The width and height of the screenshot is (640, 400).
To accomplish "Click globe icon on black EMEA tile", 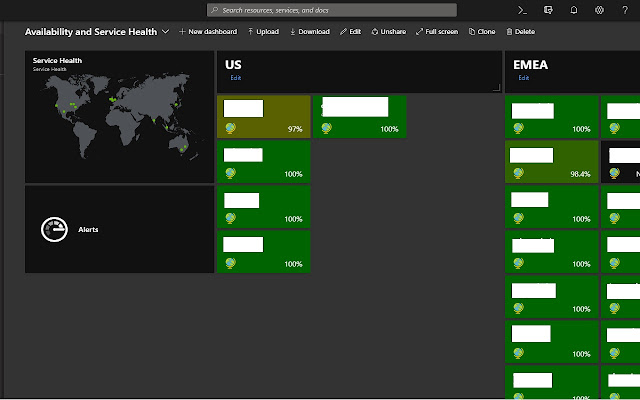I will point(614,173).
